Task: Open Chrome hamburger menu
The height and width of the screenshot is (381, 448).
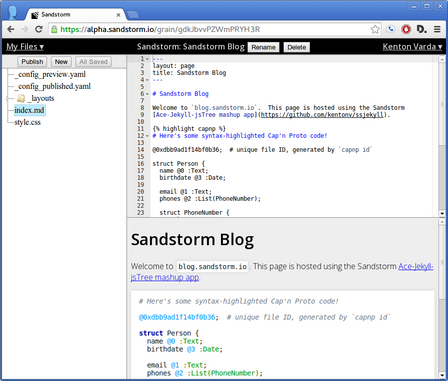Action: [x=437, y=29]
